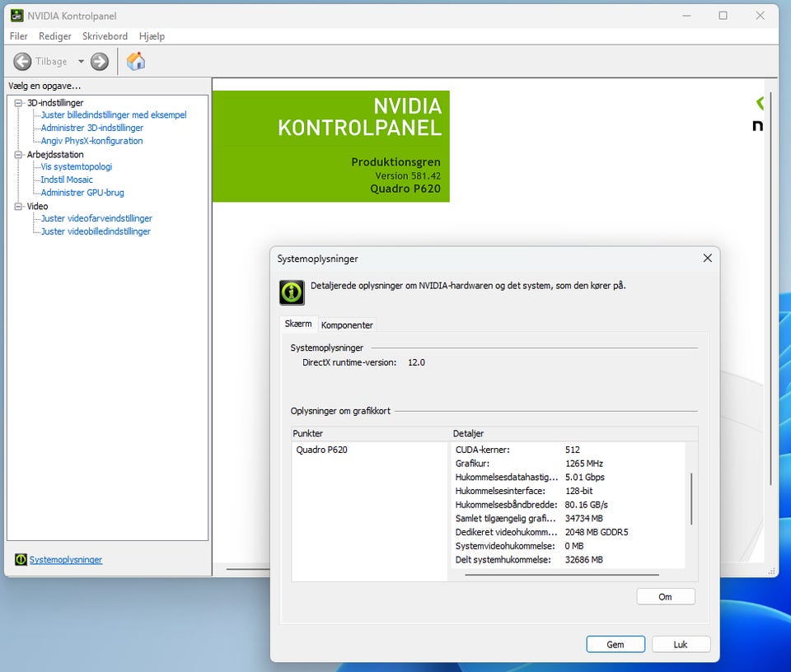Click the Systemvideohukommelse 0 MB row
This screenshot has height=672, width=791.
click(568, 546)
